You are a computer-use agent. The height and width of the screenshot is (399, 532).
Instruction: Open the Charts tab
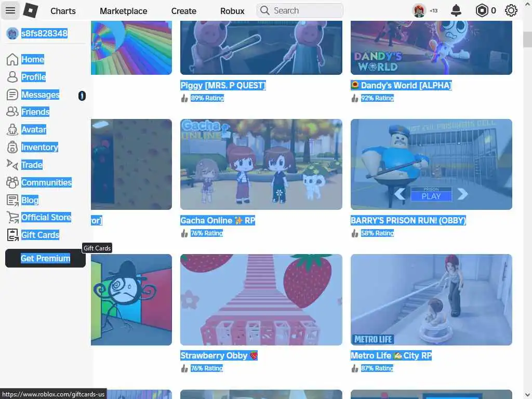(x=63, y=11)
